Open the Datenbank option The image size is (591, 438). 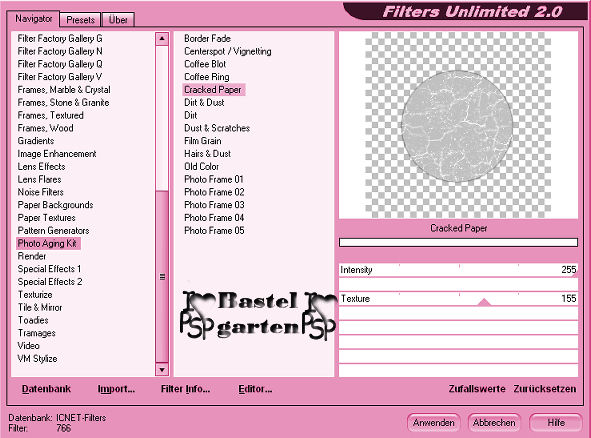tap(46, 389)
